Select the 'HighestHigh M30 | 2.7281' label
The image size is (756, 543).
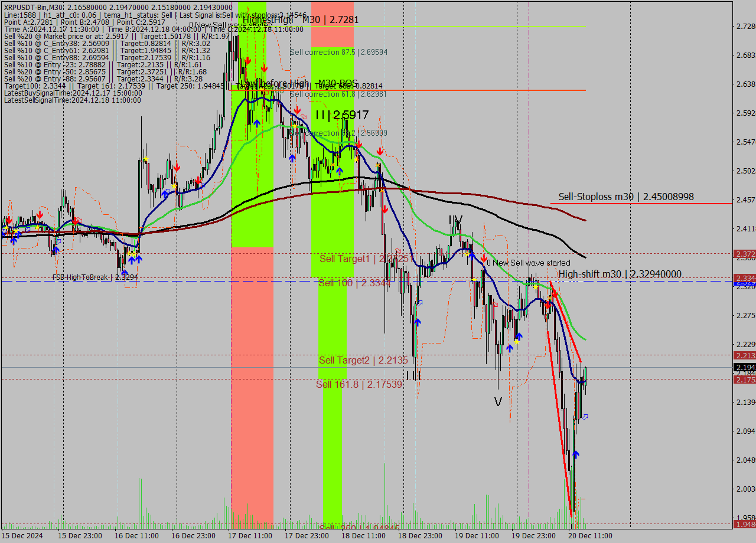click(x=301, y=19)
